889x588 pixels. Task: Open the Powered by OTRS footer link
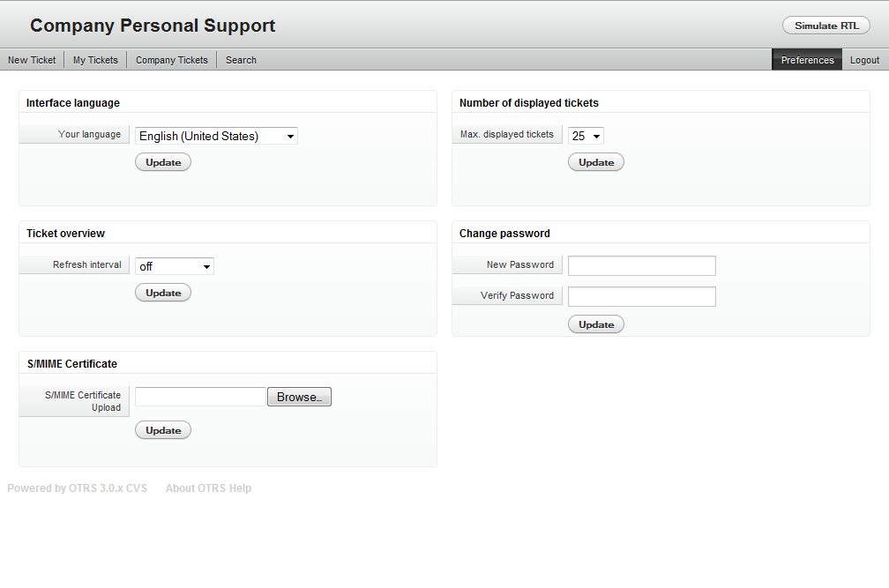click(x=77, y=488)
